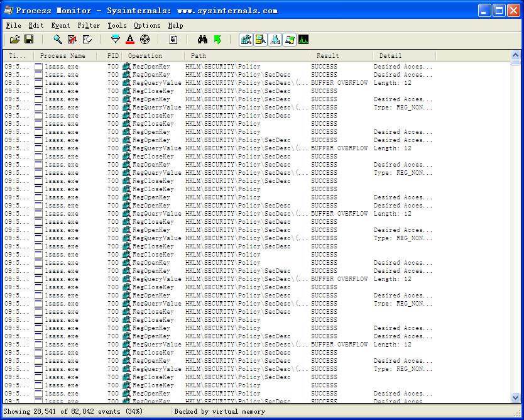524x420 pixels.
Task: Click the Save floppy disk icon
Action: click(29, 40)
